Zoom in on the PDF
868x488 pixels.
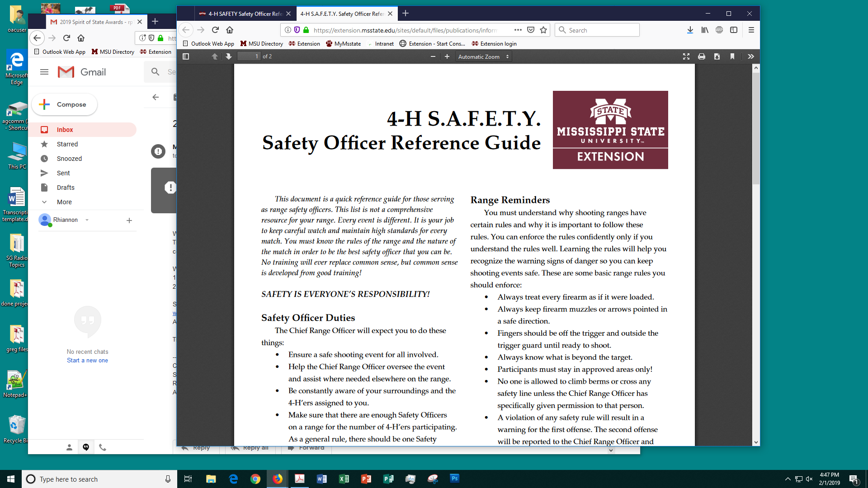tap(447, 56)
